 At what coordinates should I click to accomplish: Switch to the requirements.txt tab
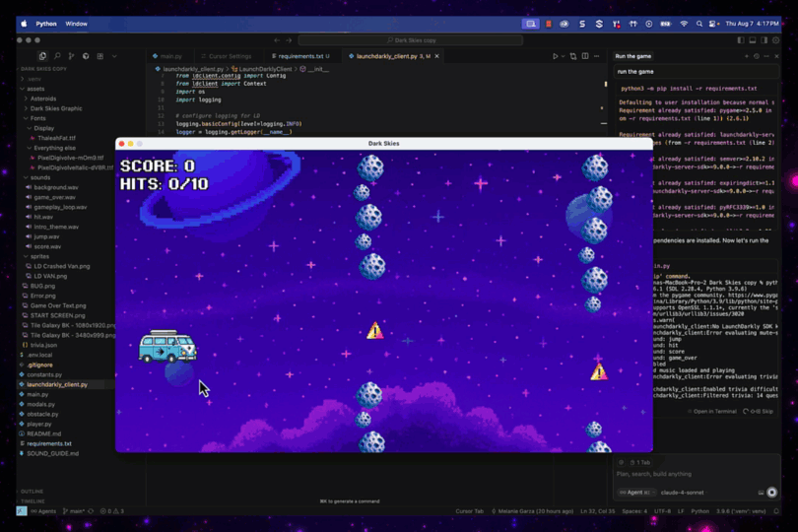(300, 56)
